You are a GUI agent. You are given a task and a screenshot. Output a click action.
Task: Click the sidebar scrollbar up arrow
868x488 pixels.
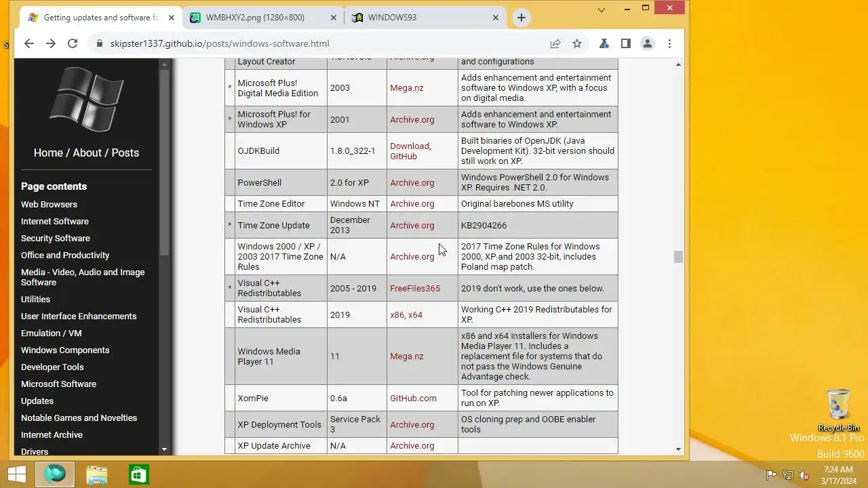click(164, 64)
